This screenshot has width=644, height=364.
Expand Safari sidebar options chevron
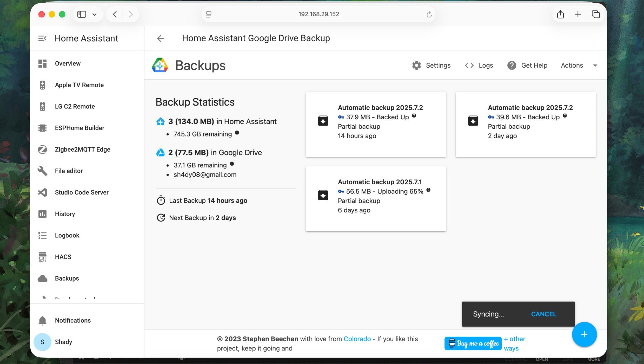(95, 14)
